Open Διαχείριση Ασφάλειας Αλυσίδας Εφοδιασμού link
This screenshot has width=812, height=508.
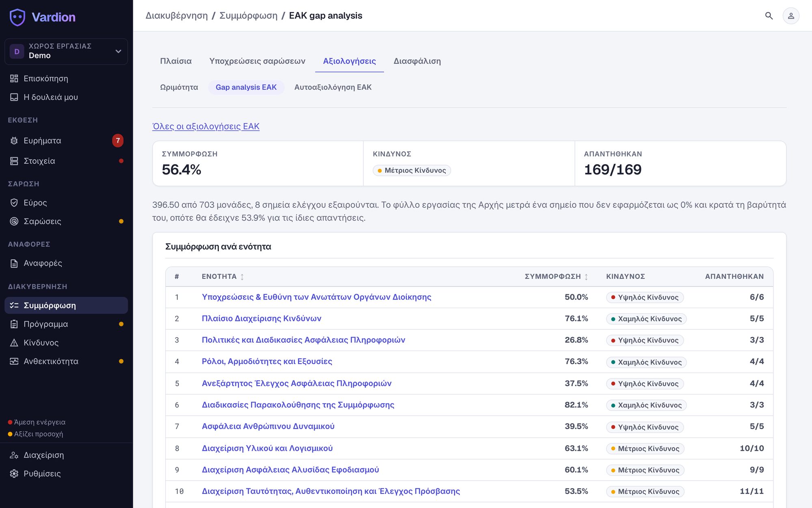pos(290,470)
